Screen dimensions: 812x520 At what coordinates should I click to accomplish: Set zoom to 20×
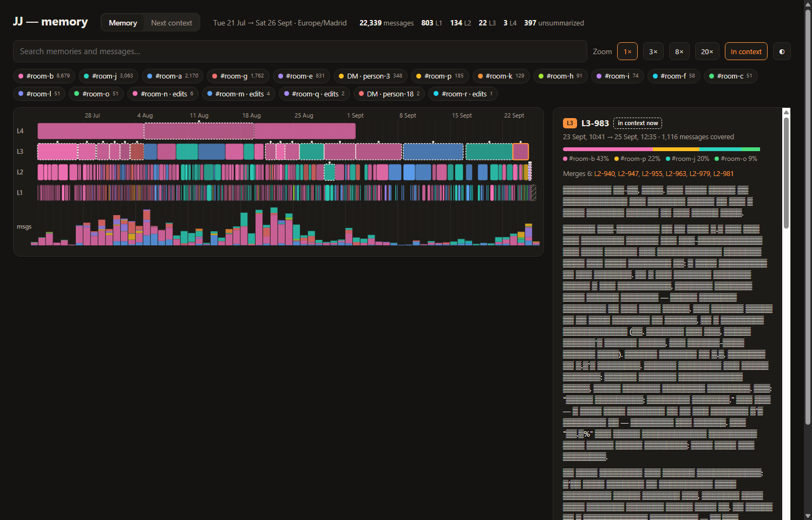[707, 51]
